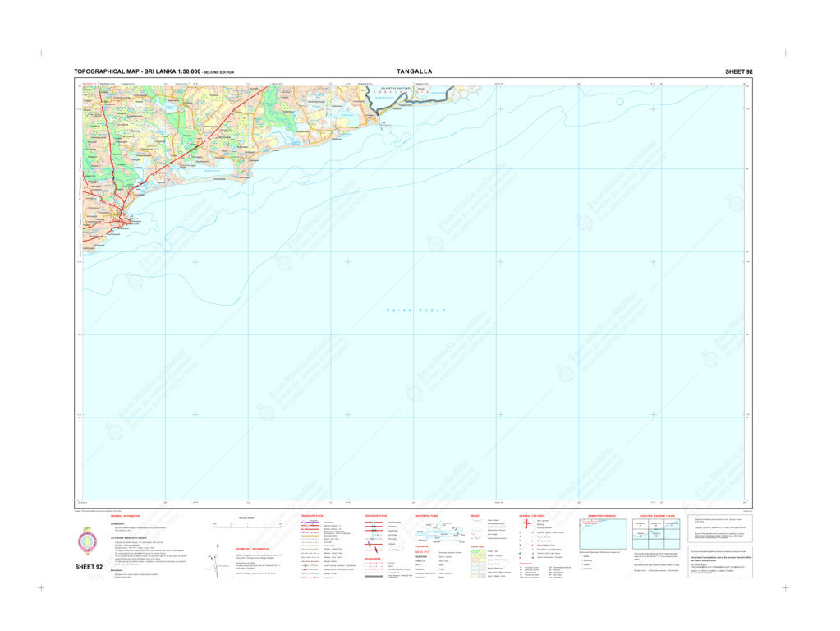Image resolution: width=840 pixels, height=631 pixels.
Task: Click the TANGALLA map title
Action: pos(414,71)
